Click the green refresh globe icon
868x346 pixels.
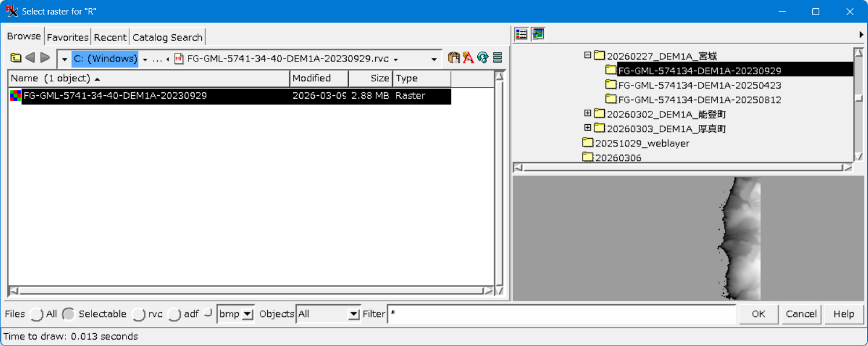[x=482, y=58]
